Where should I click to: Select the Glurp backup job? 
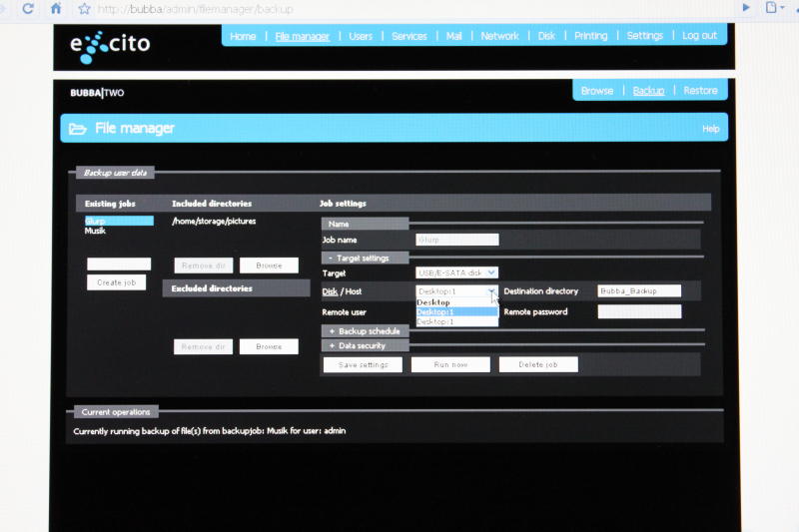pyautogui.click(x=119, y=221)
